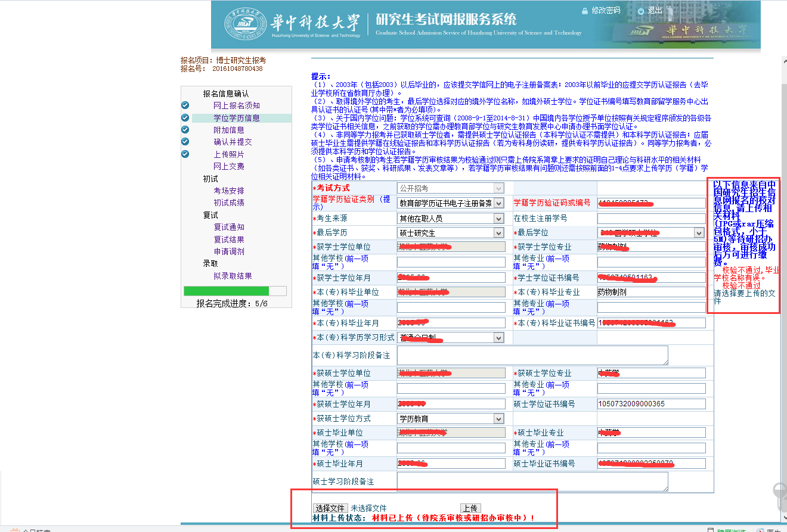Click the 提示 link next to 学籍学历验证类别

pyautogui.click(x=386, y=199)
